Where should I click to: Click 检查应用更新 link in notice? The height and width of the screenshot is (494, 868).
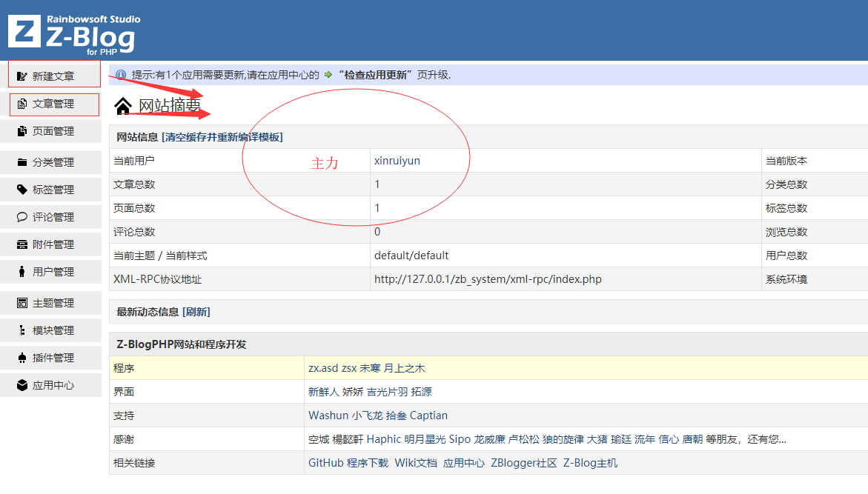coord(376,75)
